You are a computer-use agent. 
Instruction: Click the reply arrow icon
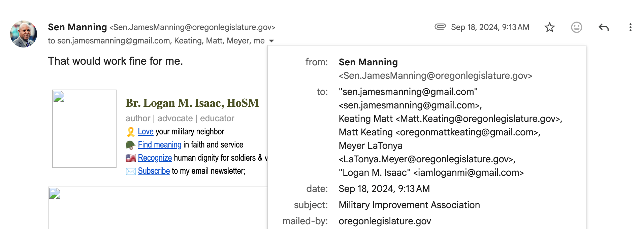tap(604, 27)
